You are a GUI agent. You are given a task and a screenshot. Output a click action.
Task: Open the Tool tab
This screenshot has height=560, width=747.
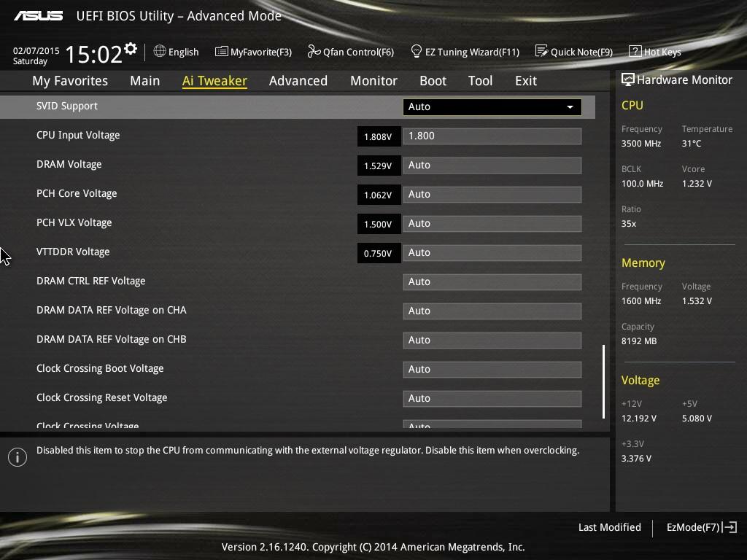480,81
